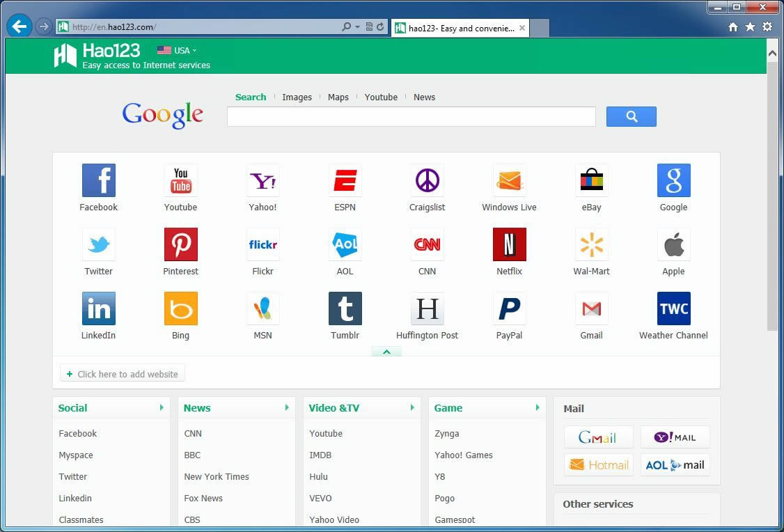Switch to the Images search tab
Screen dimensions: 784x532
click(x=297, y=97)
